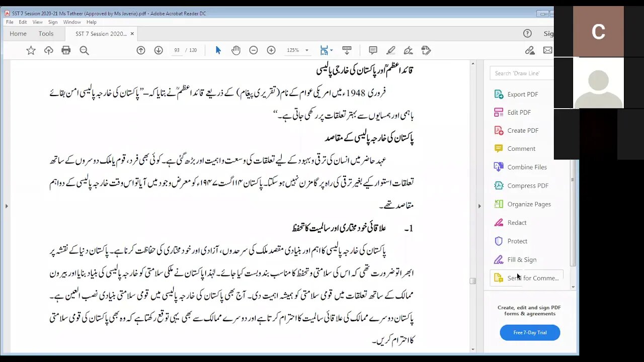
Task: Open the Protect tool
Action: (x=517, y=241)
